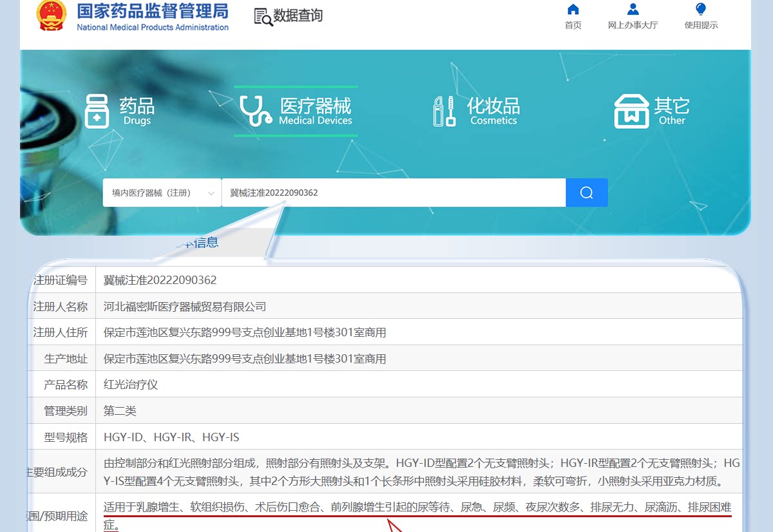The image size is (773, 532).
Task: Open the 其它 Other category tab
Action: click(652, 111)
